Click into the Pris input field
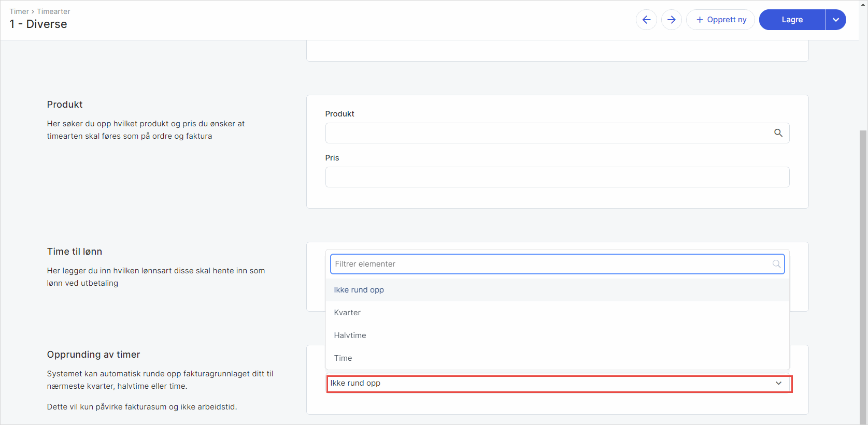 pos(557,177)
